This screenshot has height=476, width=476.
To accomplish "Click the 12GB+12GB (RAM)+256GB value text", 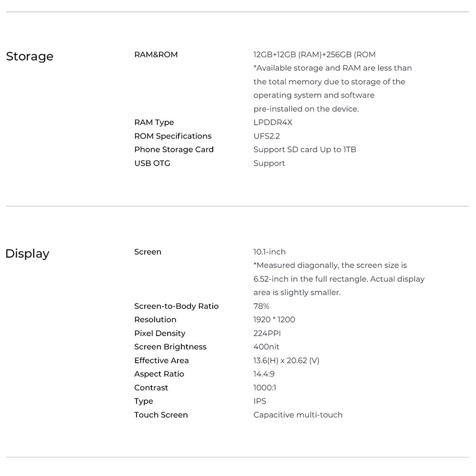I will coord(314,55).
